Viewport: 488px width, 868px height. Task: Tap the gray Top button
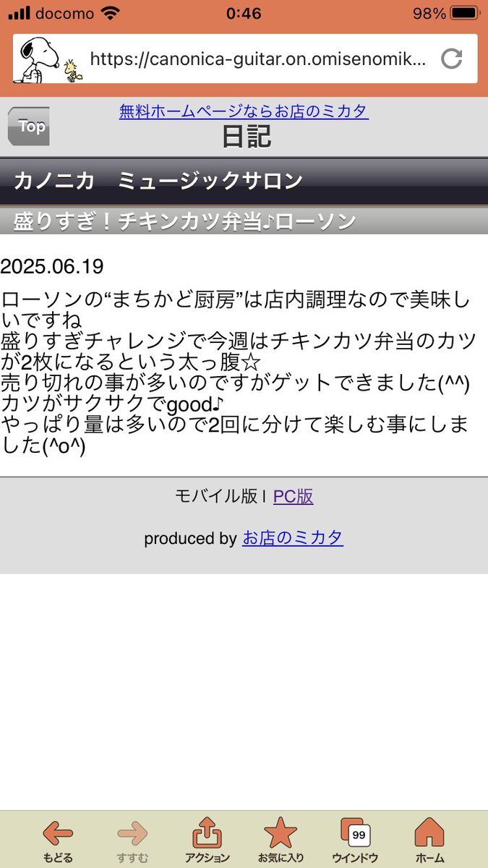tap(28, 127)
